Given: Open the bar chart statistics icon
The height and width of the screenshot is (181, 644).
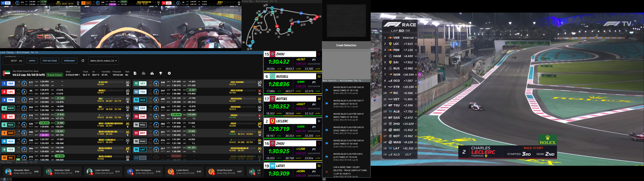Looking at the screenshot, I should coord(152,73).
